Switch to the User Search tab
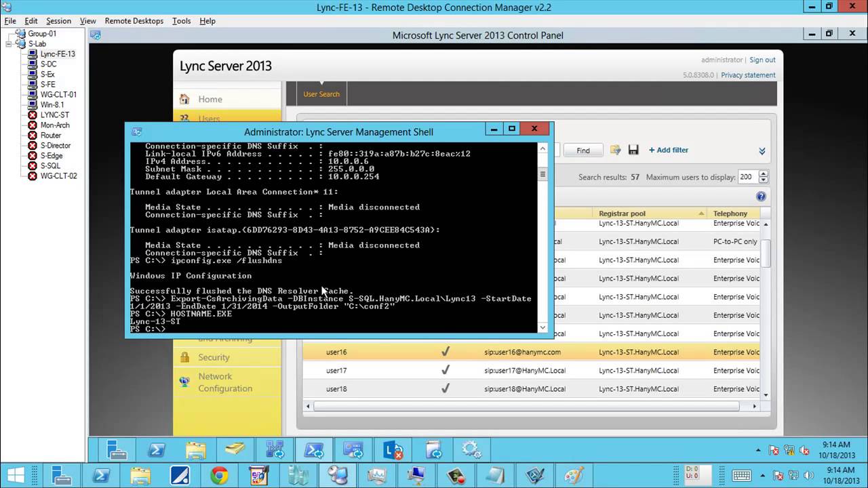 321,94
